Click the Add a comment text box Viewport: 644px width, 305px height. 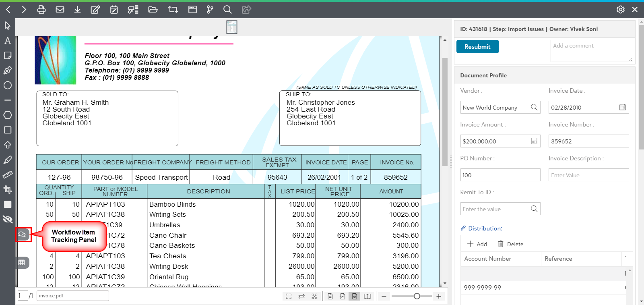[591, 51]
